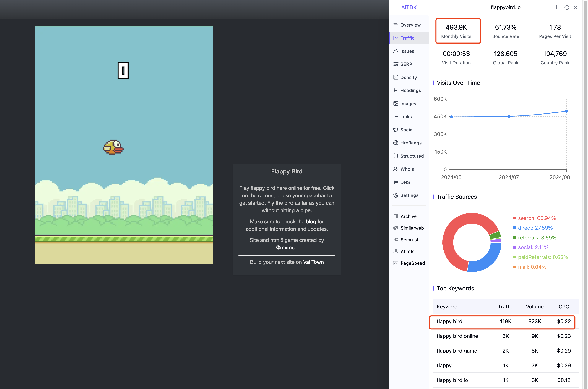Click the $0.12 CPC value
Viewport: 588px width, 389px height.
click(564, 380)
